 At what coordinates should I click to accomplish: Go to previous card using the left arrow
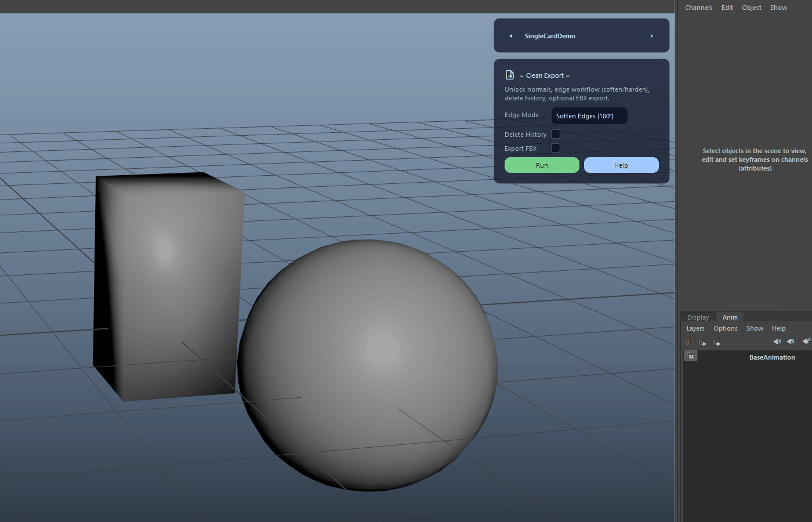pos(511,36)
